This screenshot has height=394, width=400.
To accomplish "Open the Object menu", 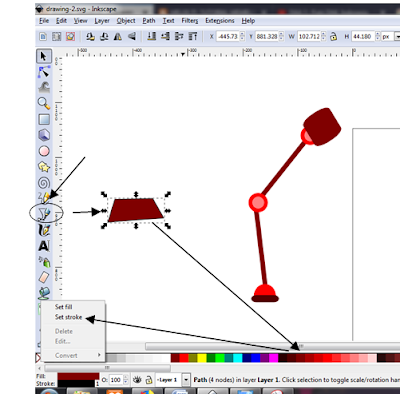I will coord(126,21).
